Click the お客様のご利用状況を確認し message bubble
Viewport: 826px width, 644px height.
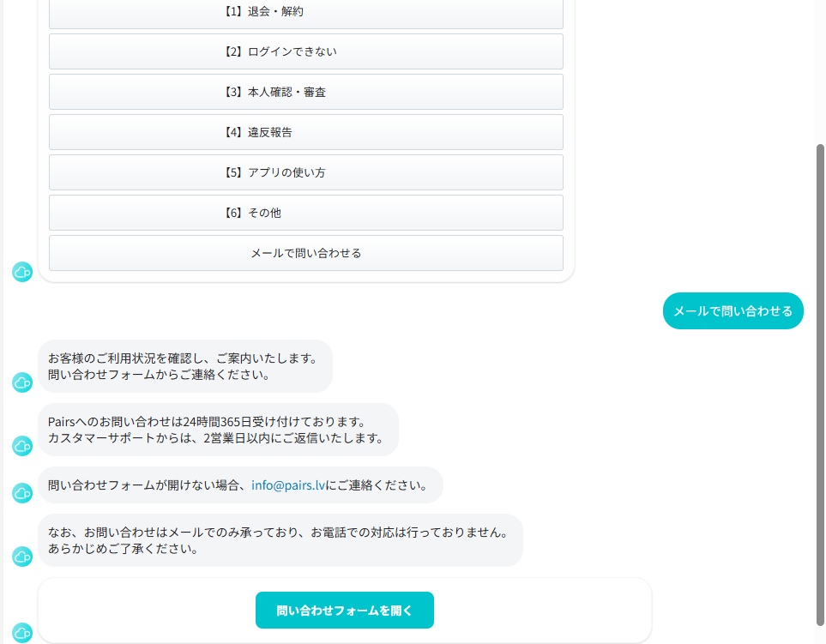(184, 366)
